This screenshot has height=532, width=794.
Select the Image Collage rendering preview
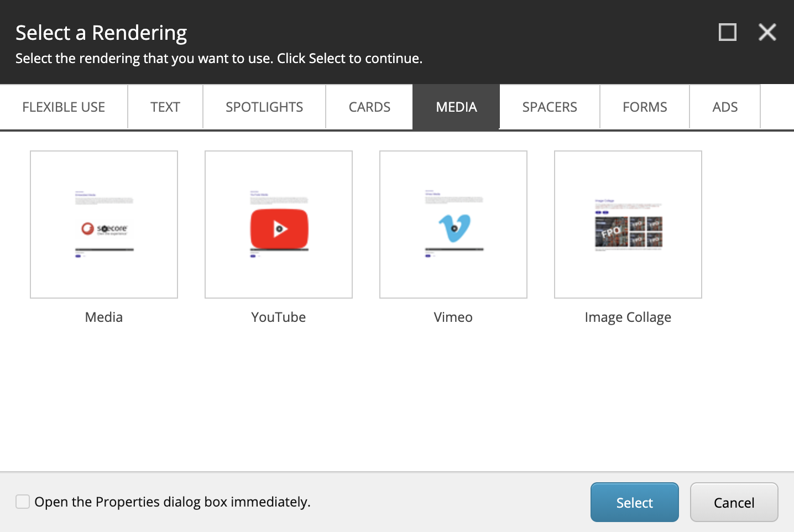point(628,224)
